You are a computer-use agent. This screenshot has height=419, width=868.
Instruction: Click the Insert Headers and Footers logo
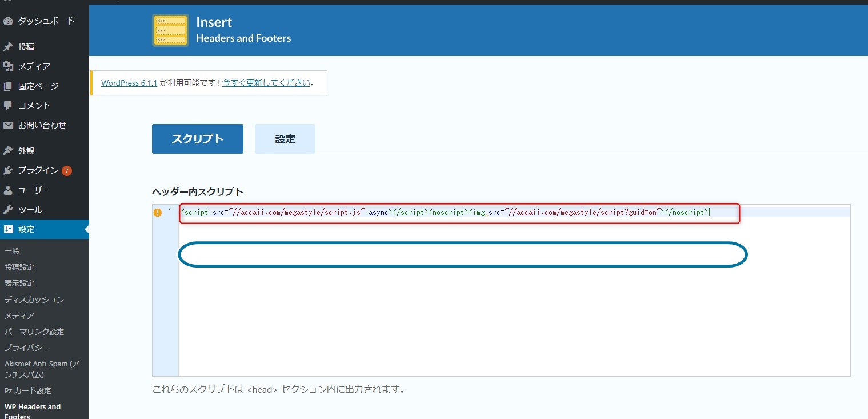click(170, 30)
